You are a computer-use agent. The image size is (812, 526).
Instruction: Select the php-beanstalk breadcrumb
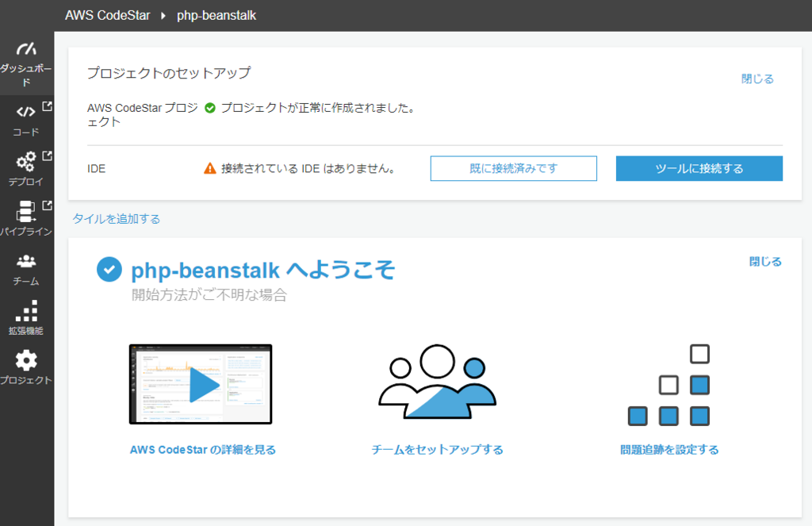click(216, 16)
